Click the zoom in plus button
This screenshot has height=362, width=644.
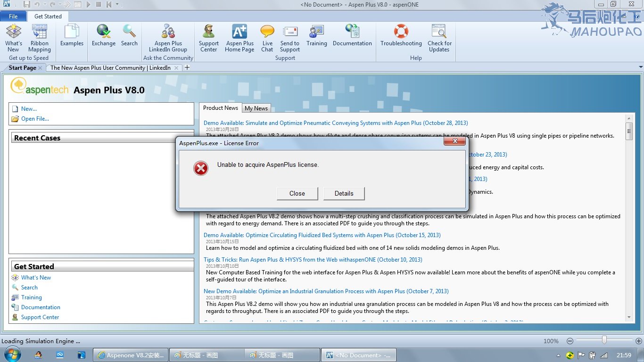639,341
